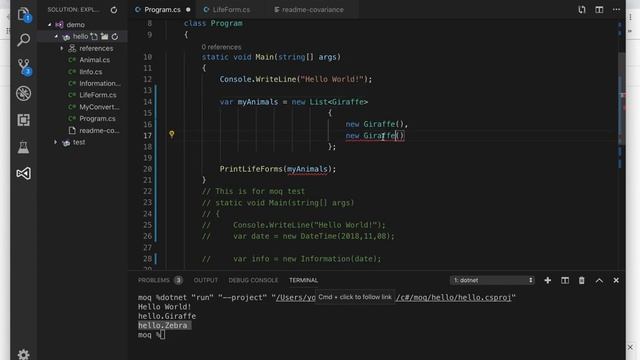
Task: Select the Terminal panel tab
Action: pos(303,280)
